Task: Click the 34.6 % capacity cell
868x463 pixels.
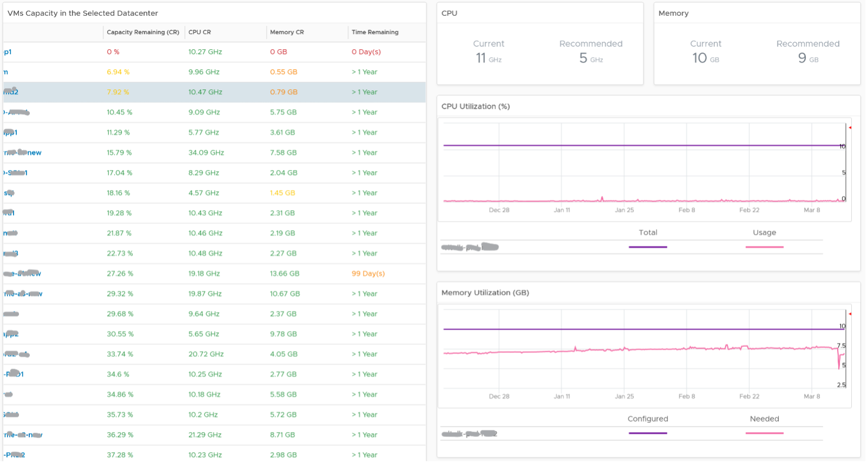Action: tap(118, 375)
